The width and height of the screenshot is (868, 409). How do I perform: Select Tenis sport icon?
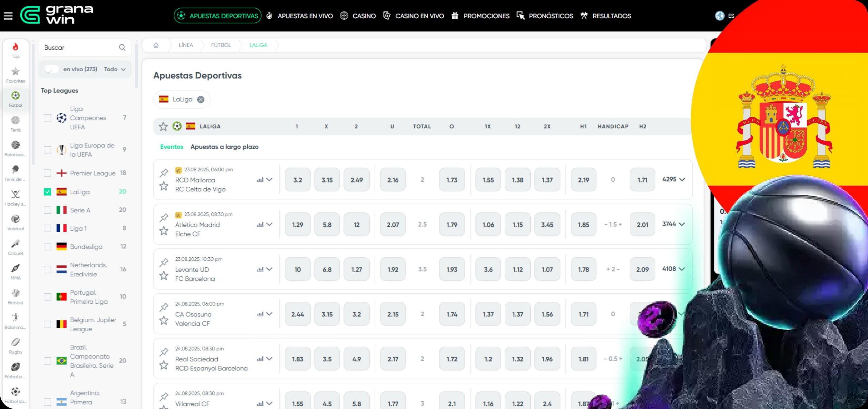click(16, 124)
